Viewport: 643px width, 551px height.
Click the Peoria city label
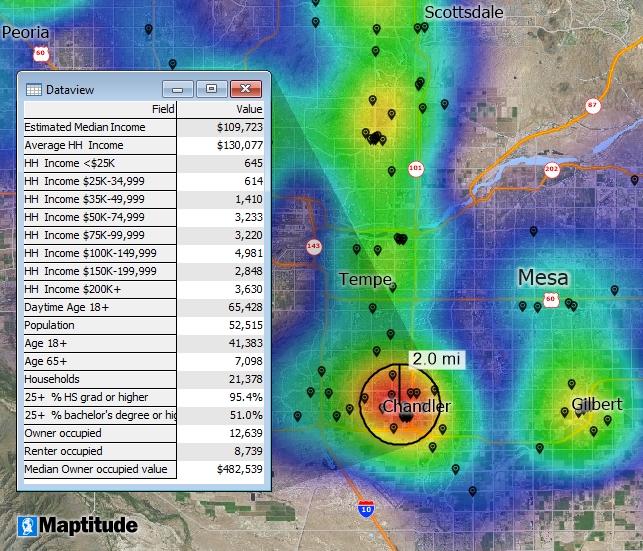coord(25,32)
